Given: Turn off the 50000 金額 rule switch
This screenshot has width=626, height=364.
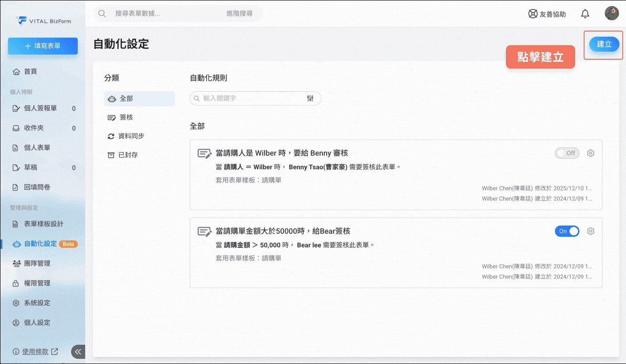Looking at the screenshot, I should click(567, 231).
